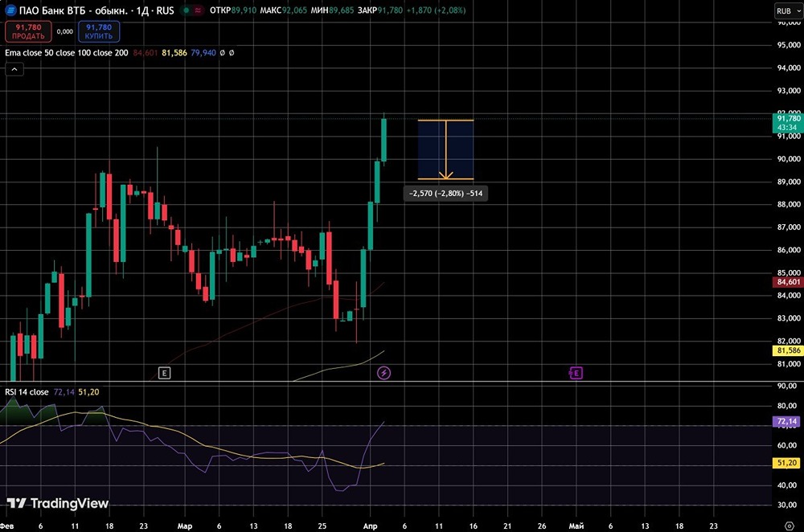The image size is (804, 532).
Task: Click the current price label with countdown 43:34
Action: click(x=788, y=123)
